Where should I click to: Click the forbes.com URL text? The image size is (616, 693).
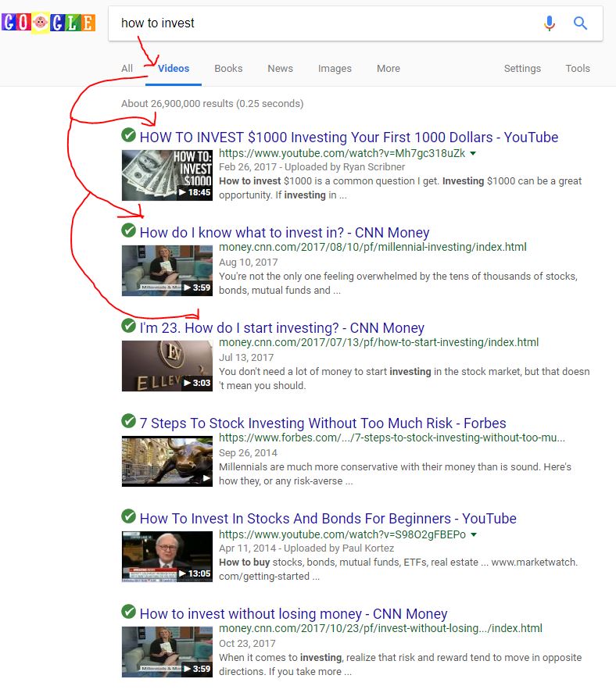click(392, 438)
